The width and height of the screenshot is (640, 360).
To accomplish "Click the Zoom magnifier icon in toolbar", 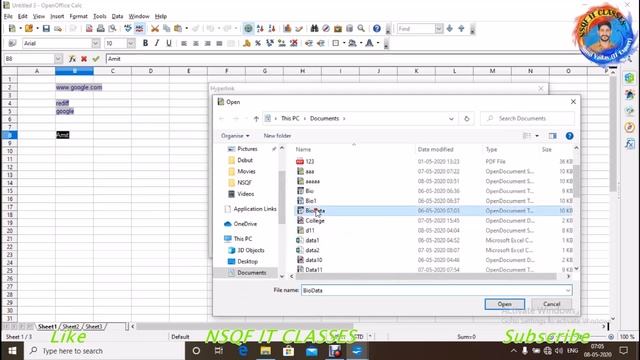I will [x=361, y=29].
